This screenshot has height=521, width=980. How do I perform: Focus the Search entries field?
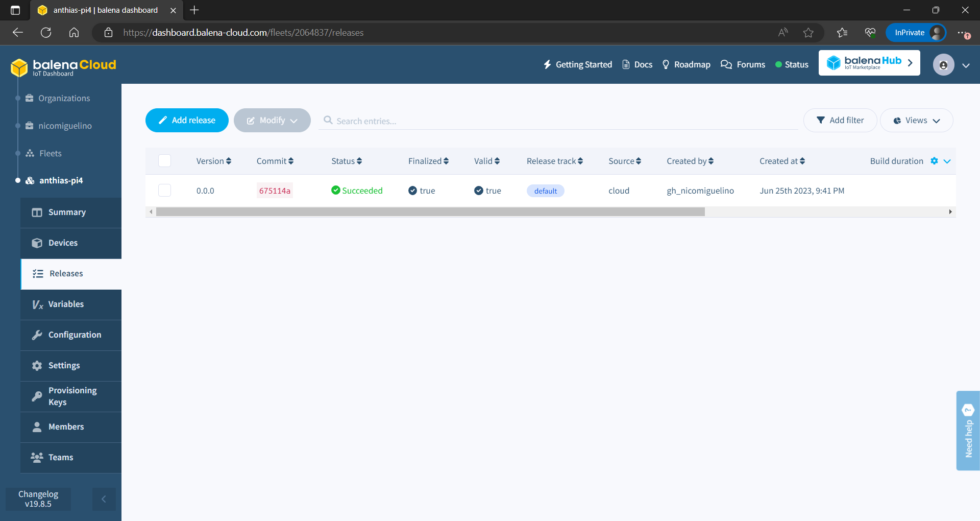pos(558,121)
